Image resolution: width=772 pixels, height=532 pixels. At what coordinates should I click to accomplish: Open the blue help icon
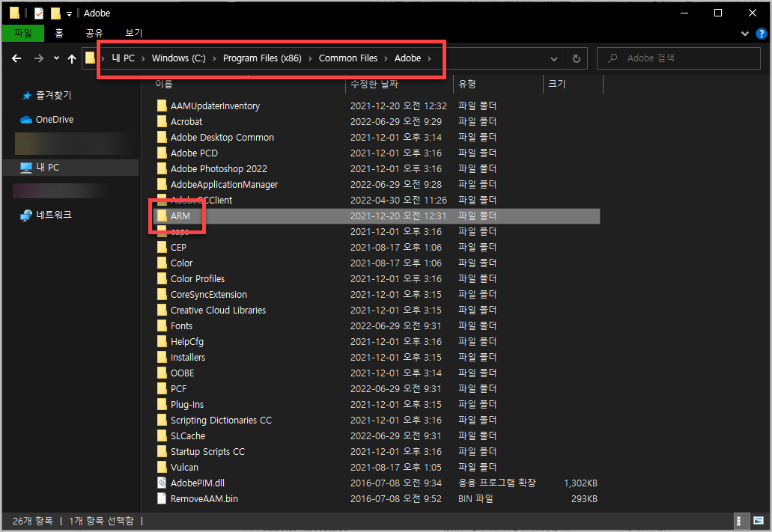click(762, 34)
